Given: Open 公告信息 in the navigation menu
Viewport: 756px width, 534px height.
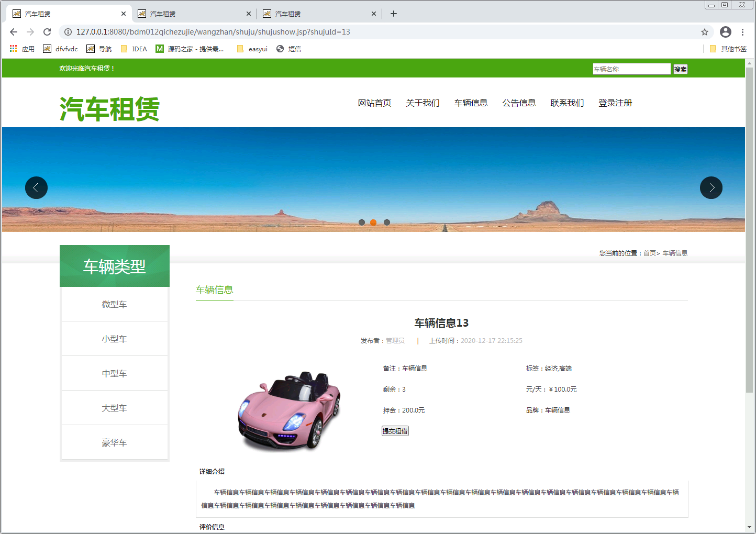Looking at the screenshot, I should click(519, 103).
